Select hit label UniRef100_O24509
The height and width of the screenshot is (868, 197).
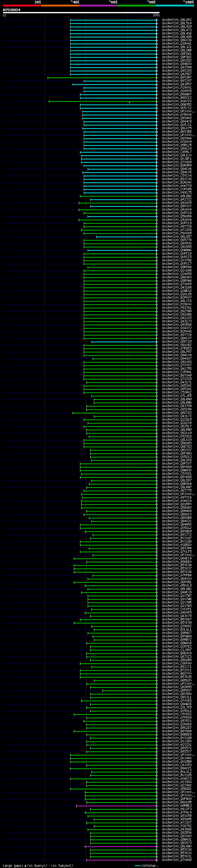coord(176,91)
